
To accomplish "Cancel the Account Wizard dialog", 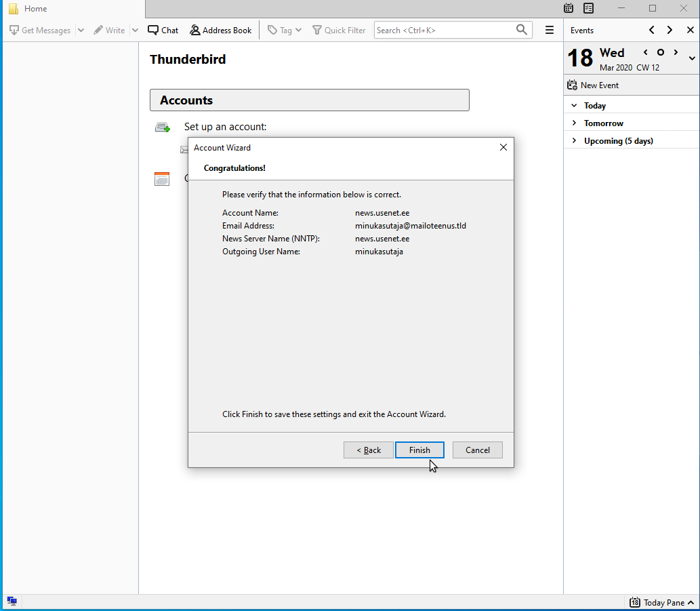I will pos(478,450).
